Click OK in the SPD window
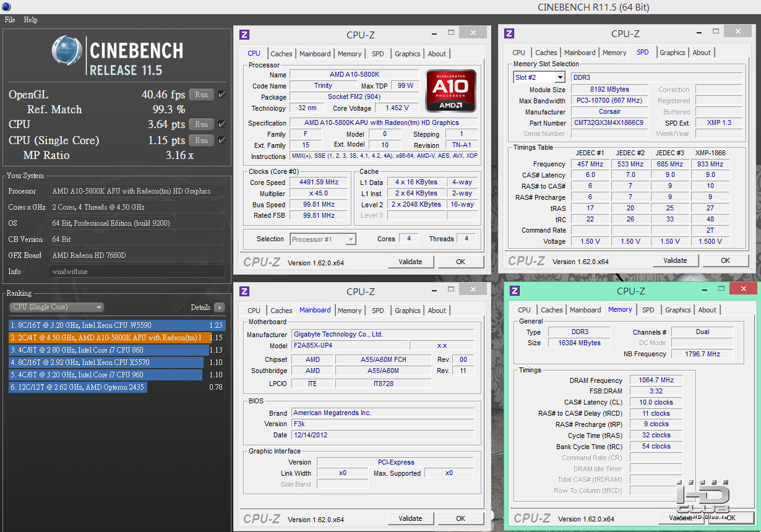 point(725,260)
